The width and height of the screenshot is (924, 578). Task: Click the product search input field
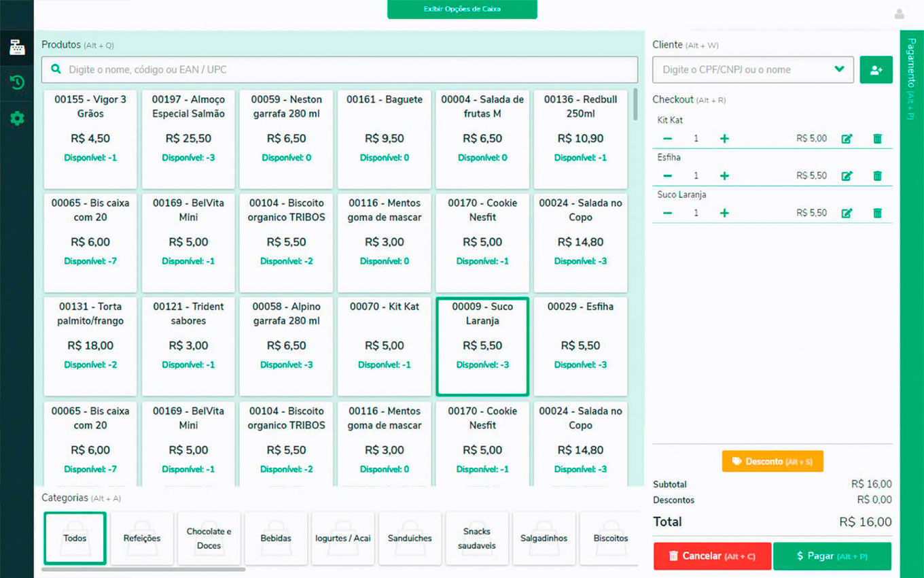pyautogui.click(x=340, y=69)
